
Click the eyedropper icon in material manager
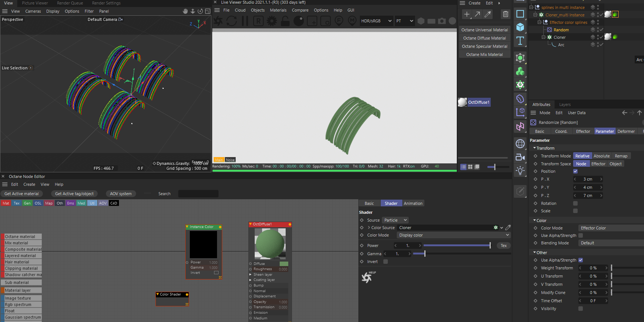[x=488, y=14]
